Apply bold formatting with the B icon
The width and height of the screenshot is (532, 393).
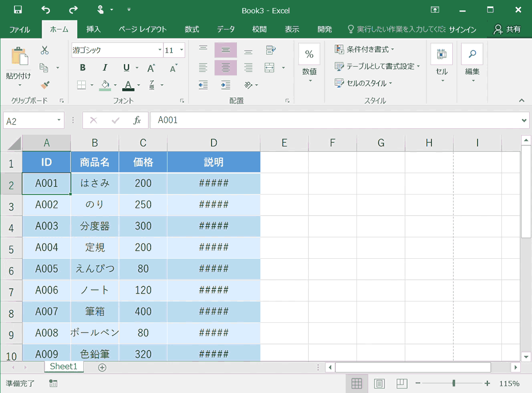pyautogui.click(x=83, y=67)
